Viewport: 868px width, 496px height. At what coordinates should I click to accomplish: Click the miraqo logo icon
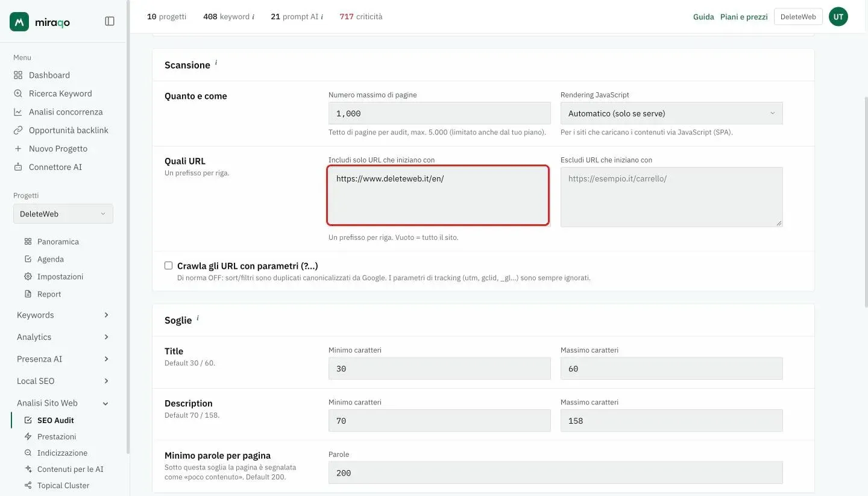pos(19,22)
